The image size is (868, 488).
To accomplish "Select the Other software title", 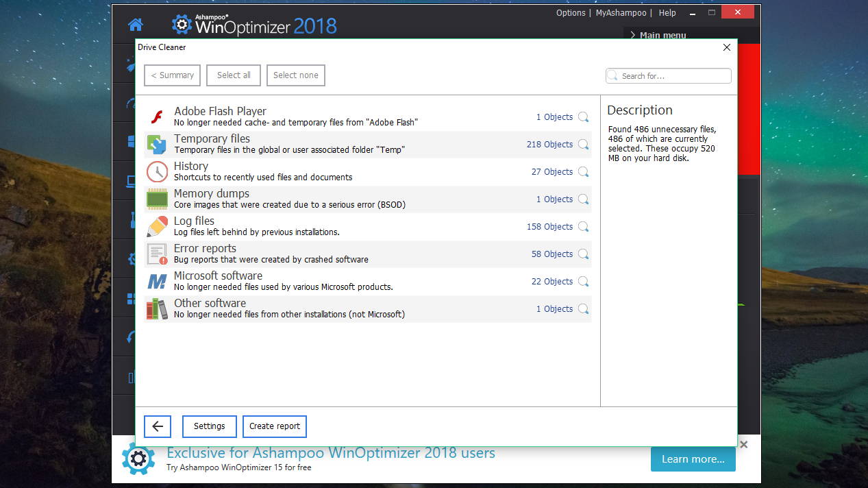I will click(x=210, y=303).
